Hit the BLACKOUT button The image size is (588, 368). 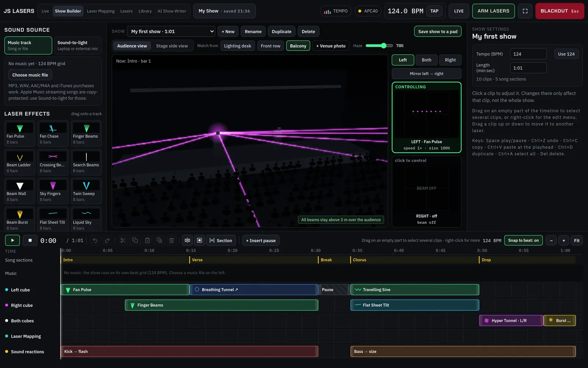559,11
